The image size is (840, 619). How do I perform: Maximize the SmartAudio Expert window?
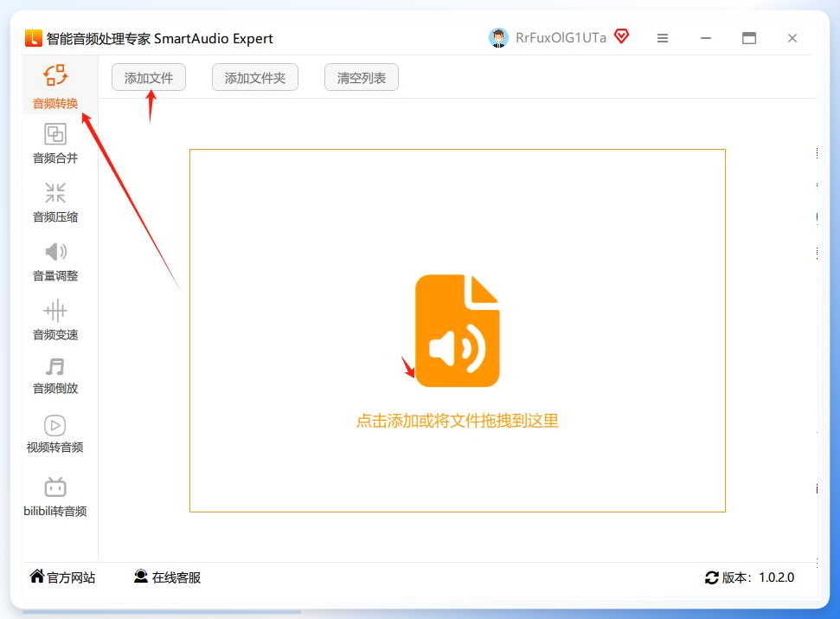[749, 38]
